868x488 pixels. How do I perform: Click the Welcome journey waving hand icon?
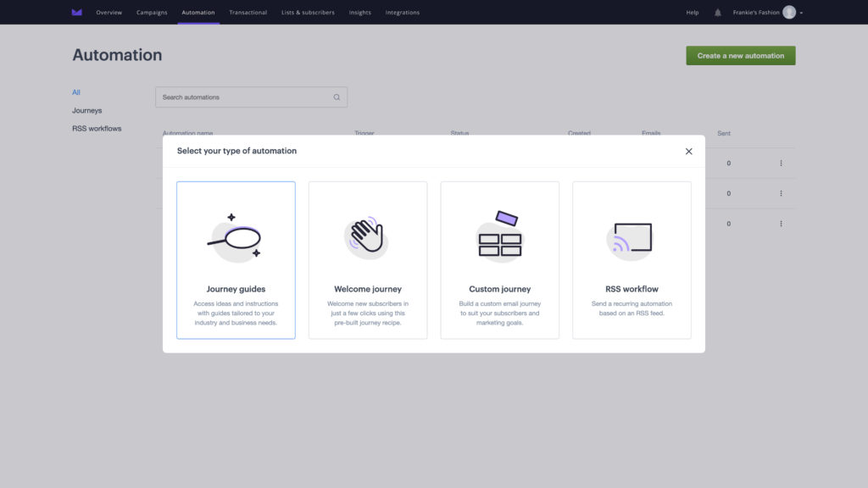(367, 236)
